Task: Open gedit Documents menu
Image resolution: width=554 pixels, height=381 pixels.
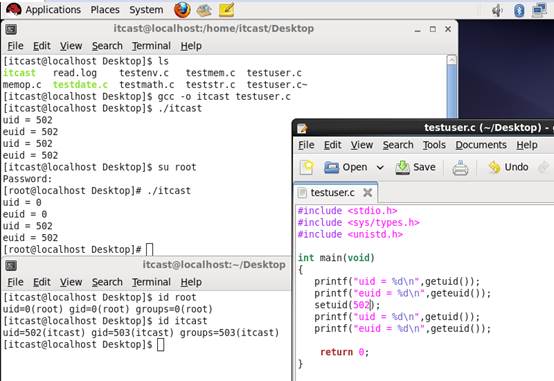Action: 481,145
